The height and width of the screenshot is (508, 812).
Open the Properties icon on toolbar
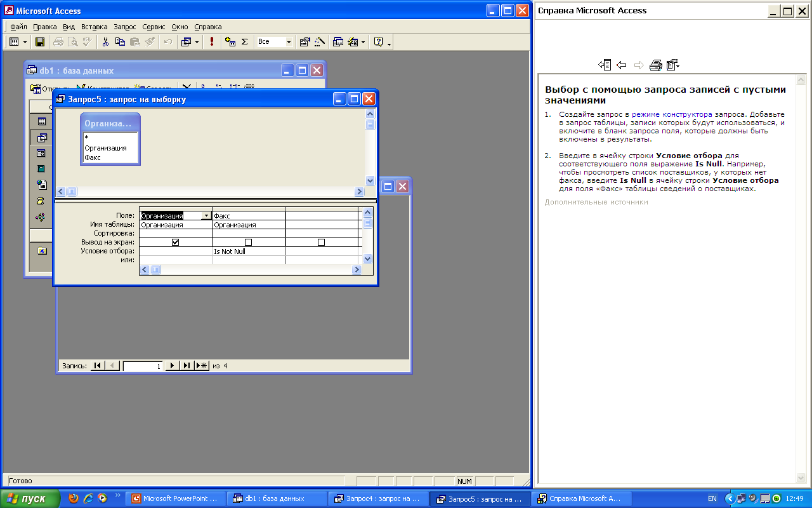coord(304,42)
